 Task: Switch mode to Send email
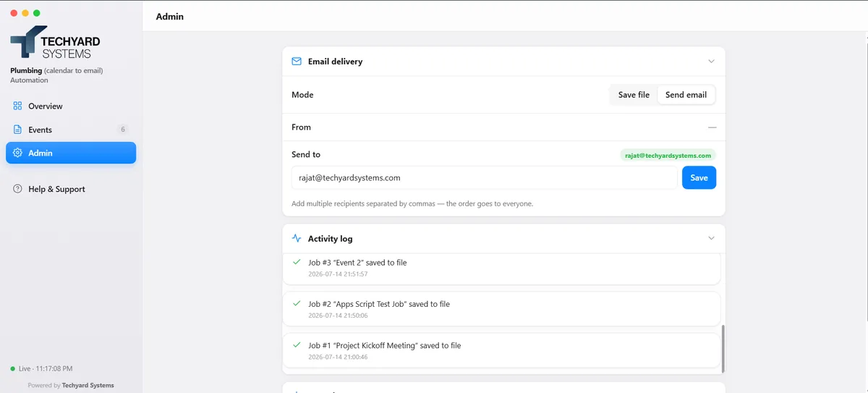686,95
